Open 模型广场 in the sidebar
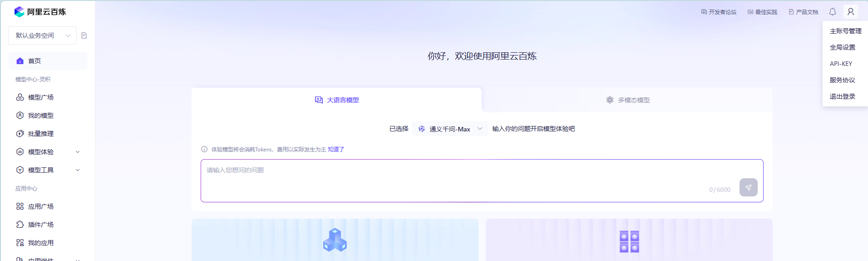The width and height of the screenshot is (868, 261). 41,97
